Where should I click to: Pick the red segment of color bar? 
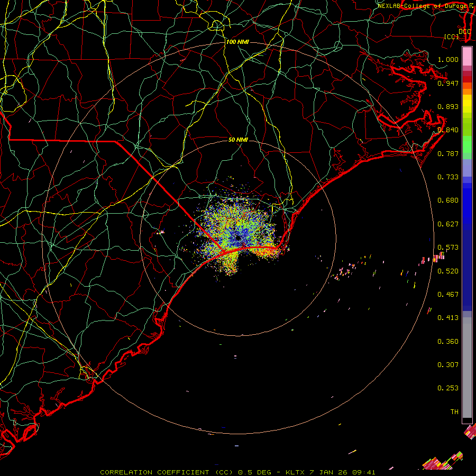click(467, 79)
